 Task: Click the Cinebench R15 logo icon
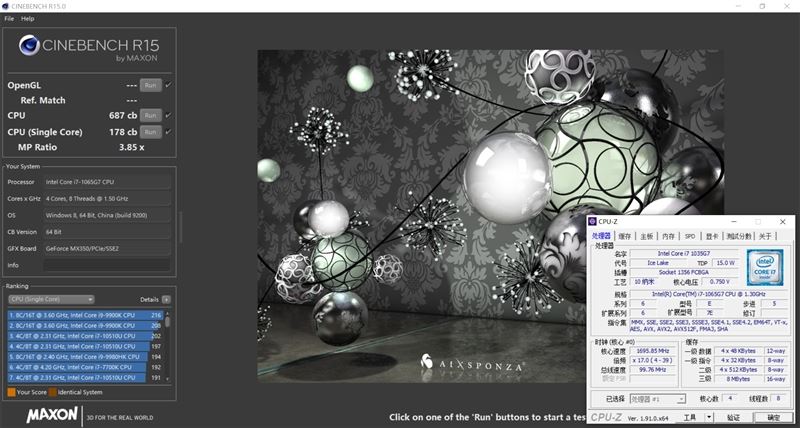[x=29, y=45]
